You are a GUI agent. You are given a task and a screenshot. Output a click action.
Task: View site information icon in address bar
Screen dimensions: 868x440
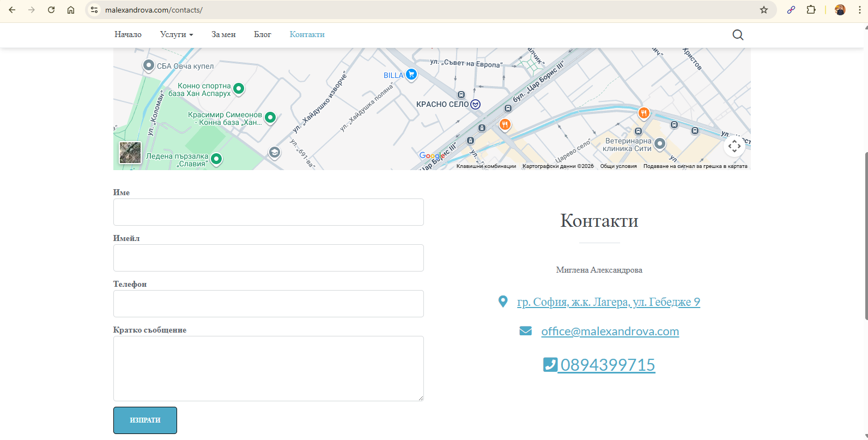click(94, 10)
